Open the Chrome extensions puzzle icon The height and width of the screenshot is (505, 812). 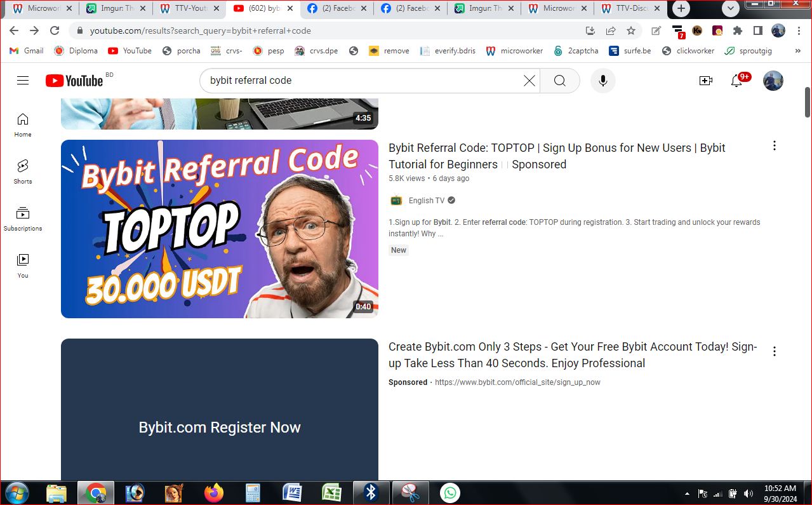point(737,30)
